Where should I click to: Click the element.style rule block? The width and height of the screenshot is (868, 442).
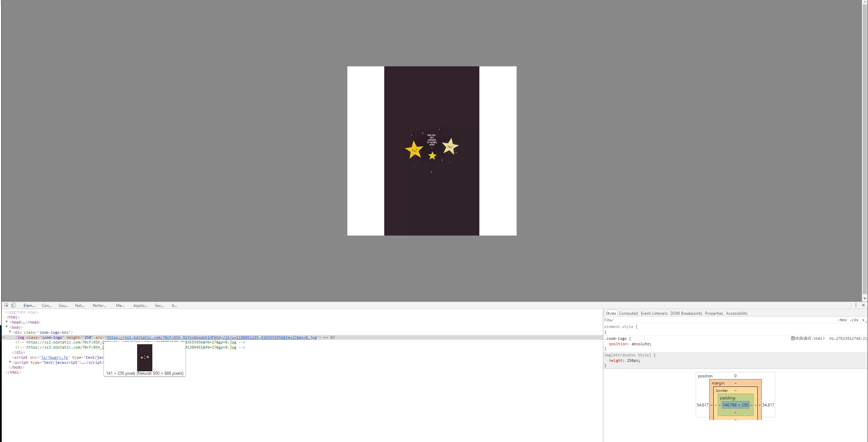click(x=735, y=329)
